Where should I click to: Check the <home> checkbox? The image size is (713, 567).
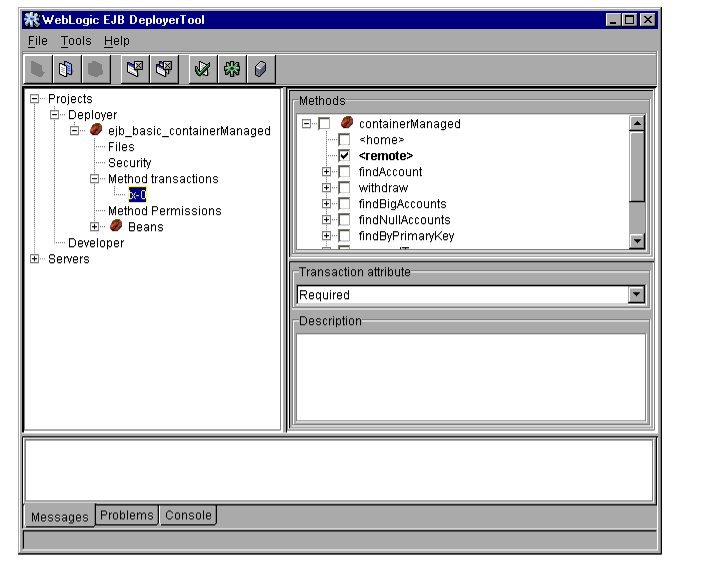click(344, 140)
